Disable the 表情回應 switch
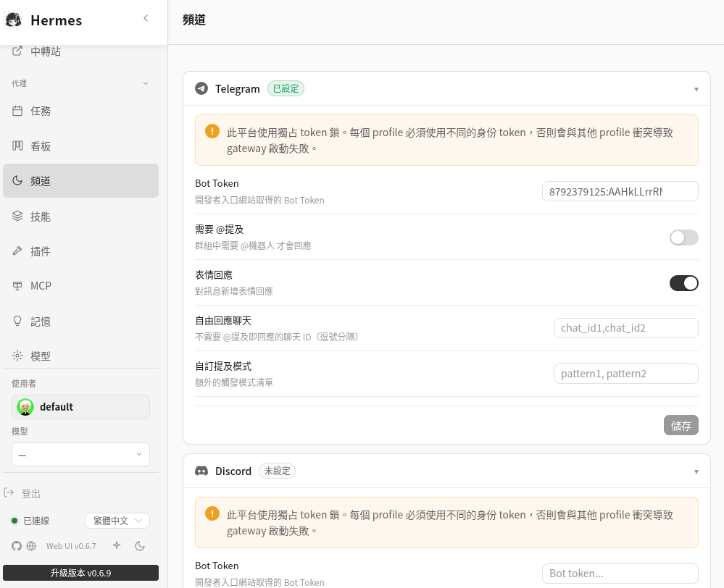The height and width of the screenshot is (588, 724). click(x=684, y=283)
